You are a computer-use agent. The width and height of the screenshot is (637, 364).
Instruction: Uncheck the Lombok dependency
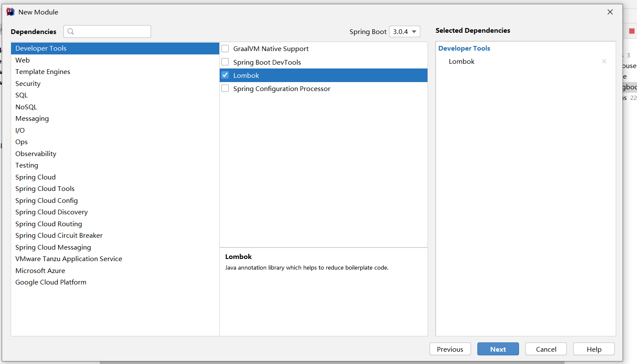(225, 75)
